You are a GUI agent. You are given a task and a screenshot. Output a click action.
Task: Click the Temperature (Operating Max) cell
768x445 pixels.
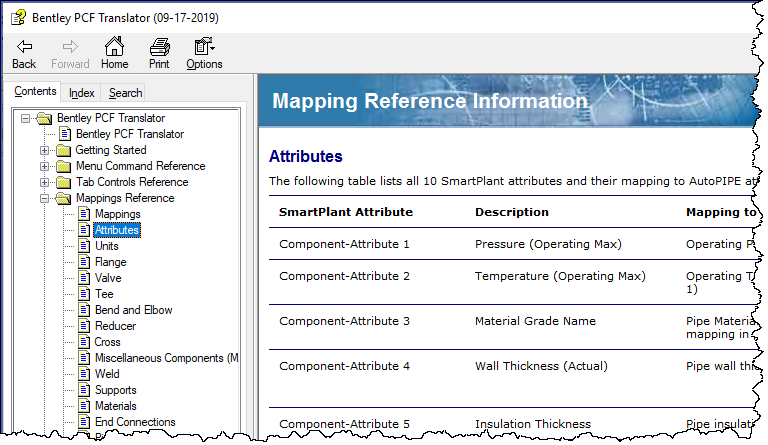560,276
